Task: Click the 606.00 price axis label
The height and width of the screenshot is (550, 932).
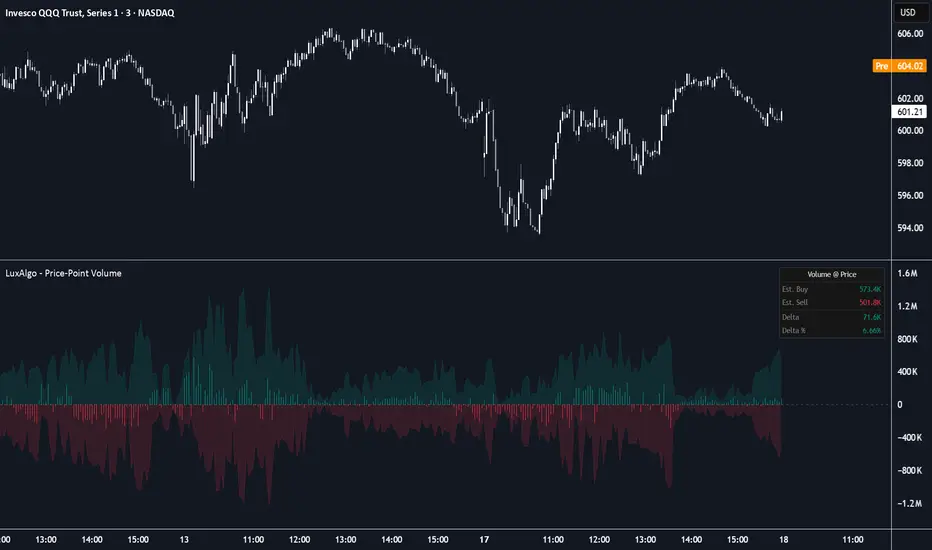Action: point(910,34)
